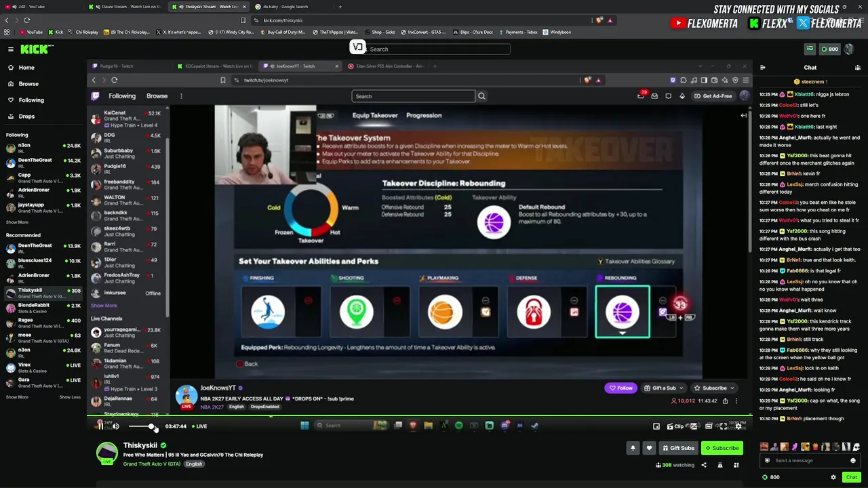Open the 800 points balance in Kick header
This screenshot has height=488, width=868.
[829, 49]
